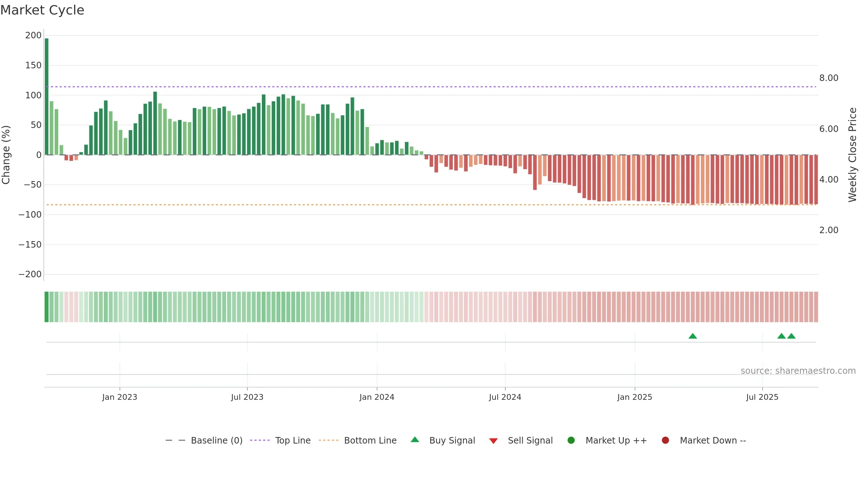The width and height of the screenshot is (868, 488).
Task: Click the purple dotted top line in the chart
Action: [x=431, y=87]
